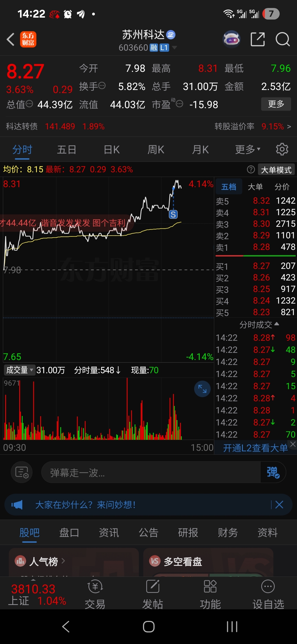Select the 五档 order book tab

click(229, 187)
